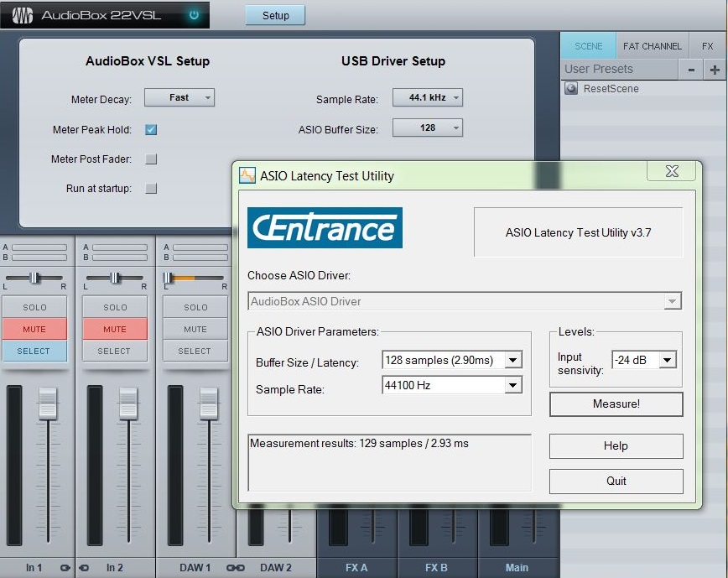Viewport: 728px width, 578px height.
Task: Enable Run at startup checkbox
Action: coord(151,189)
